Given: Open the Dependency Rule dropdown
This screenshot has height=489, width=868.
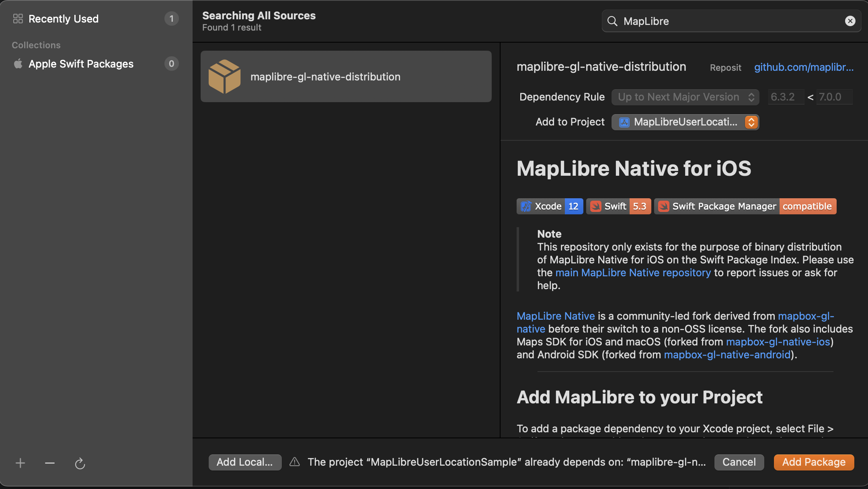Looking at the screenshot, I should (x=685, y=97).
